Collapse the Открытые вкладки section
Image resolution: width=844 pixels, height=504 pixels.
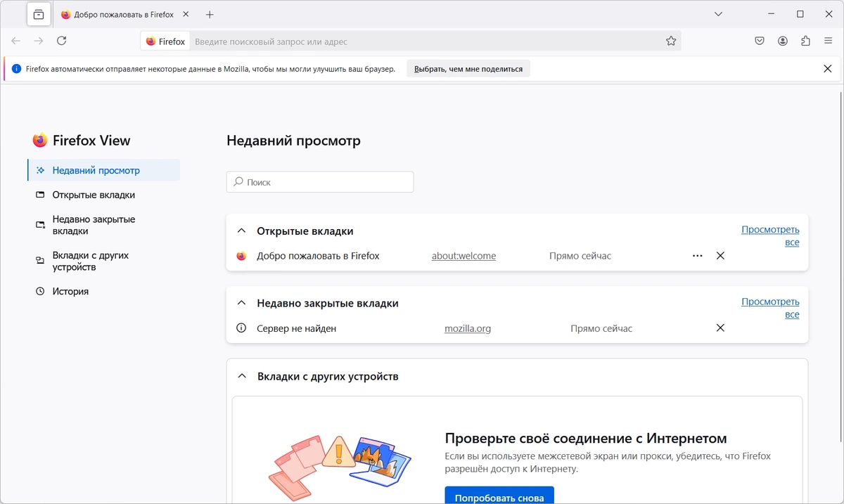tap(241, 231)
